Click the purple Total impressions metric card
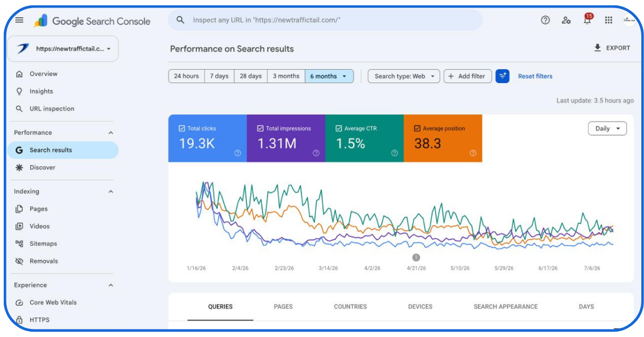Image resolution: width=644 pixels, height=337 pixels. tap(286, 138)
